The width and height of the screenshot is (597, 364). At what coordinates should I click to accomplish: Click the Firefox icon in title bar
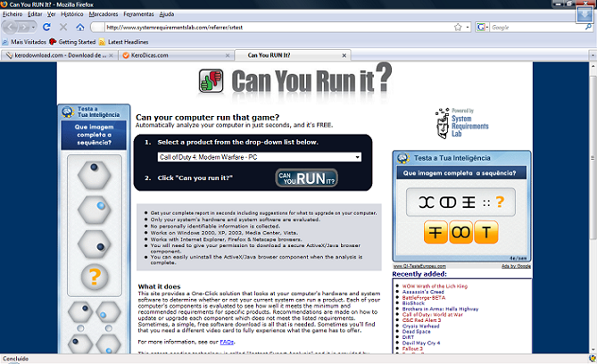(x=4, y=4)
